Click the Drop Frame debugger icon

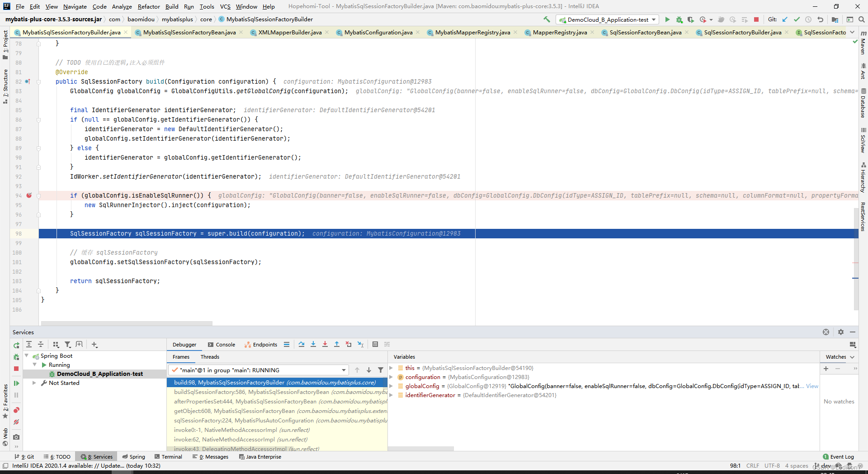pyautogui.click(x=349, y=344)
